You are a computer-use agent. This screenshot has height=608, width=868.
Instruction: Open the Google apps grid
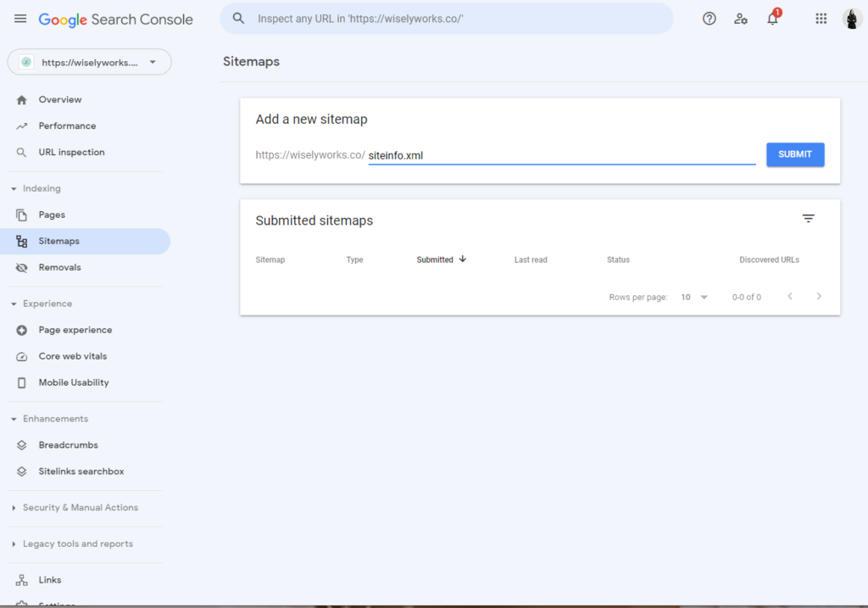tap(821, 19)
